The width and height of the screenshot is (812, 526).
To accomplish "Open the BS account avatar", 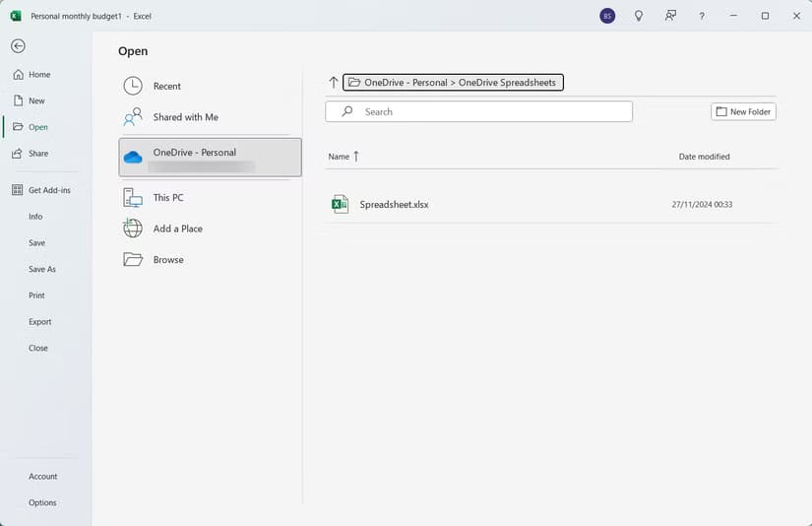I will coord(607,16).
